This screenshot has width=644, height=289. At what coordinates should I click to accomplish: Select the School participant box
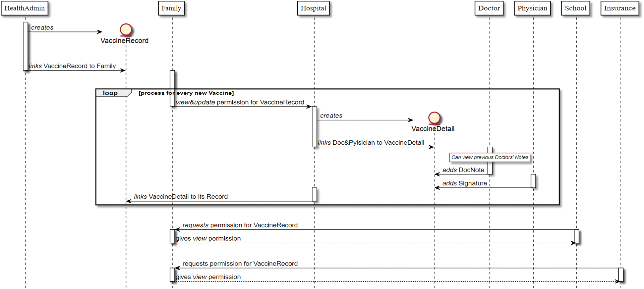coord(576,8)
